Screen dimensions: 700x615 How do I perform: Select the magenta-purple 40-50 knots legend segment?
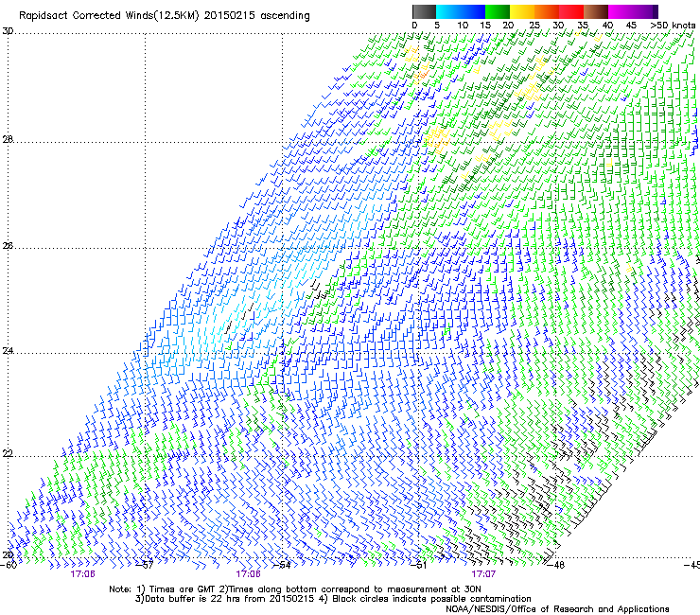633,11
